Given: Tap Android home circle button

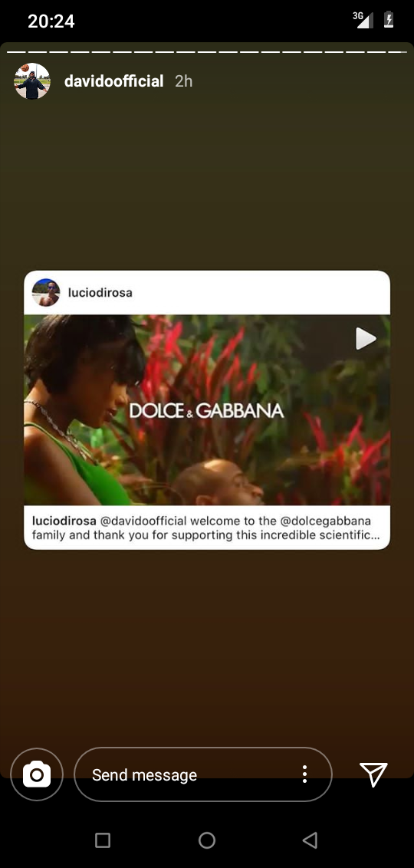Looking at the screenshot, I should coord(207,840).
